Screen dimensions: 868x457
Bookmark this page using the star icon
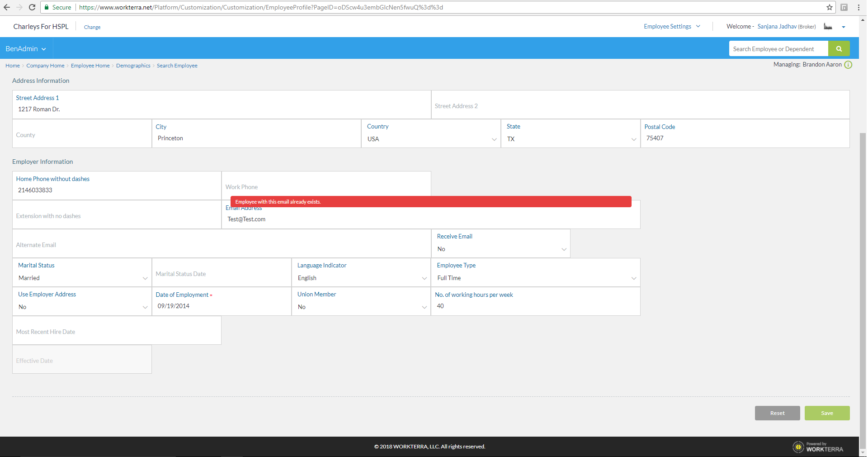[829, 7]
